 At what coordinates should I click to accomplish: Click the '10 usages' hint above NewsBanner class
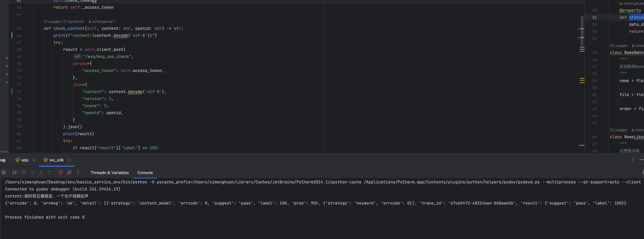[x=619, y=46]
